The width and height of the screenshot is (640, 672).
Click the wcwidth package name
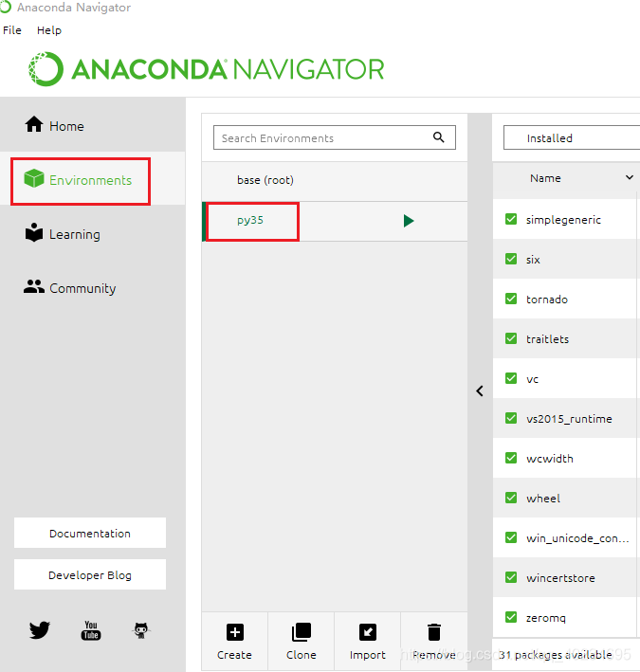pos(550,458)
